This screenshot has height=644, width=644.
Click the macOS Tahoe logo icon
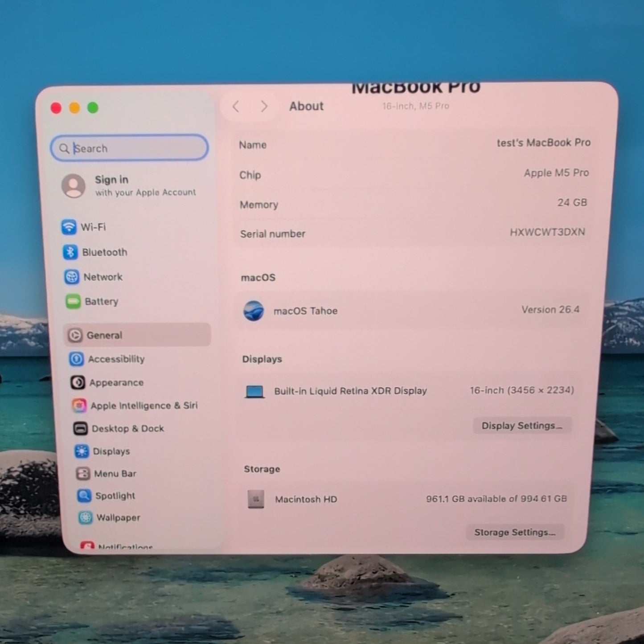coord(254,311)
